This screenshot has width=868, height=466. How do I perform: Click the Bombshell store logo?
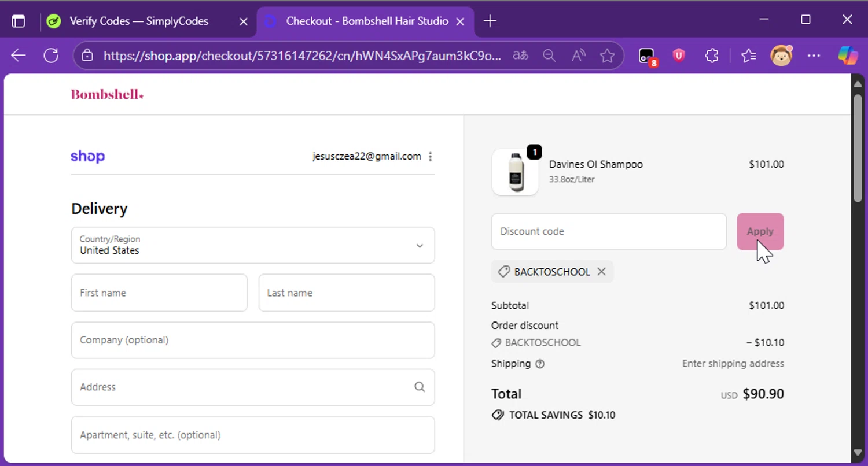[x=107, y=94]
